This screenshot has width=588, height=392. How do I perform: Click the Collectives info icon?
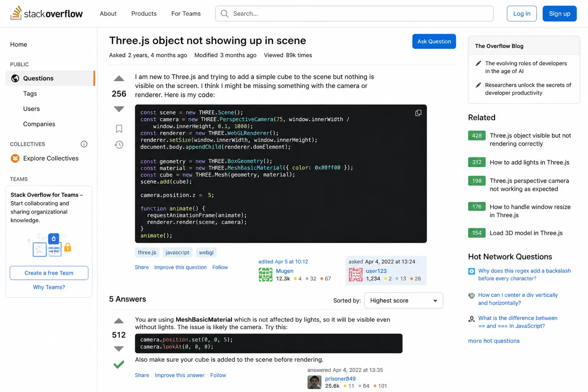84,144
